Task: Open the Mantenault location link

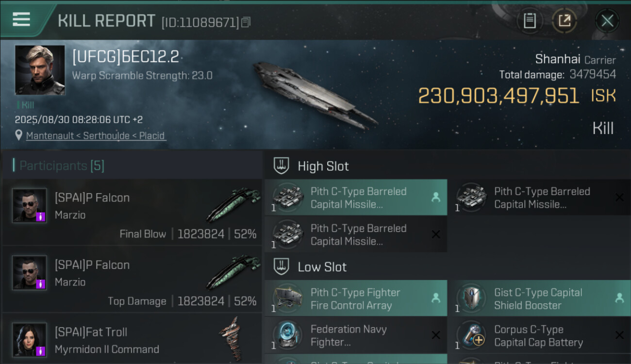Action: click(x=96, y=135)
